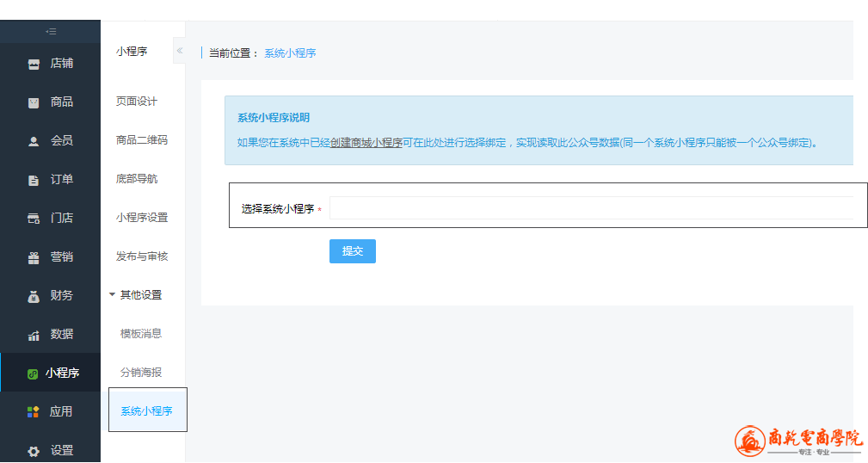Click the store (店铺) icon in sidebar

pyautogui.click(x=34, y=64)
